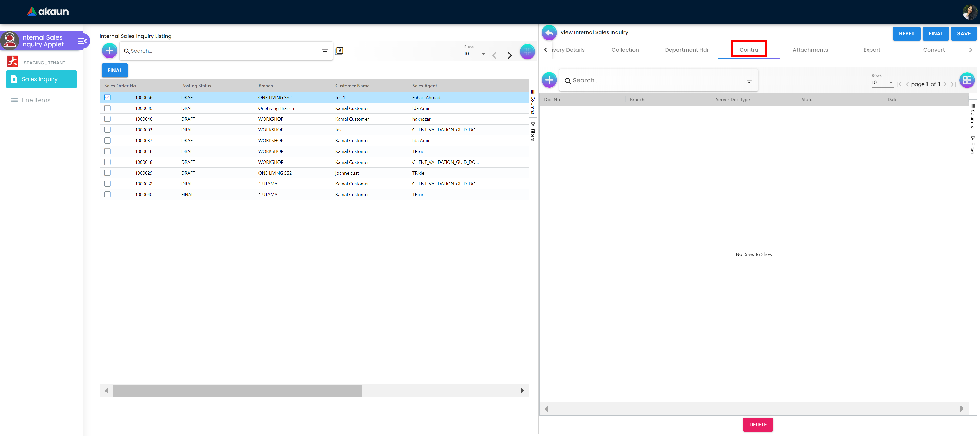Screen dimensions: 980x436
Task: Switch to the Attachments tab
Action: pyautogui.click(x=810, y=50)
